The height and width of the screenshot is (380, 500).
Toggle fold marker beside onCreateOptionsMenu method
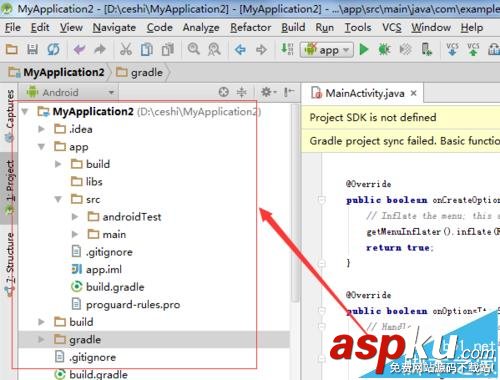[321, 200]
